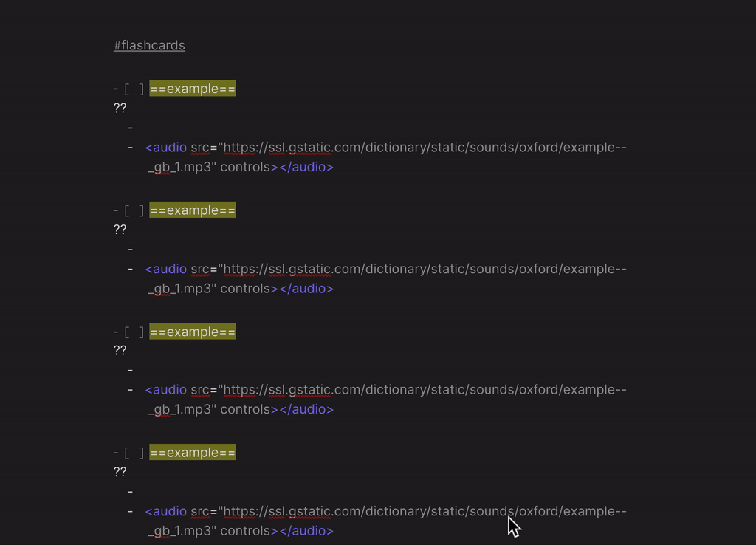Click the gstatic URL in the first audio line
Image resolution: width=756 pixels, height=545 pixels.
coord(425,148)
